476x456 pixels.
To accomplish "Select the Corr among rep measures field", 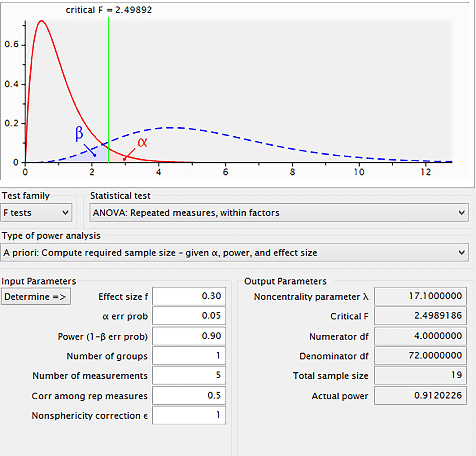I will [x=189, y=396].
